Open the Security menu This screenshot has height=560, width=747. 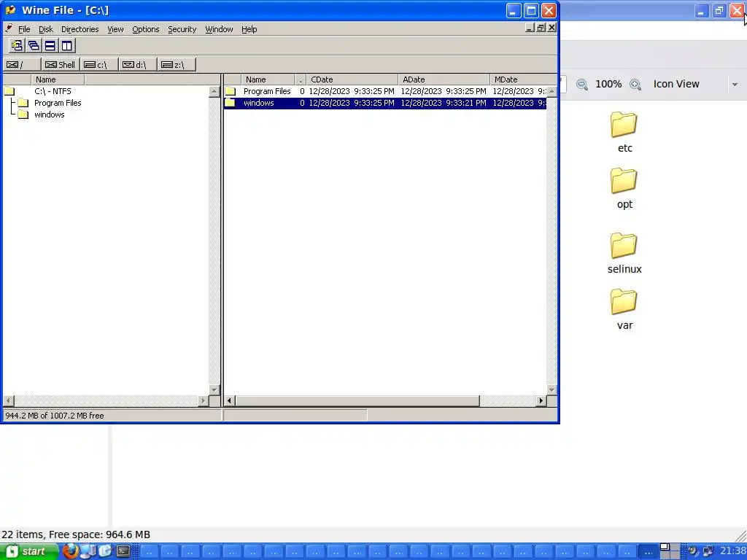(182, 29)
